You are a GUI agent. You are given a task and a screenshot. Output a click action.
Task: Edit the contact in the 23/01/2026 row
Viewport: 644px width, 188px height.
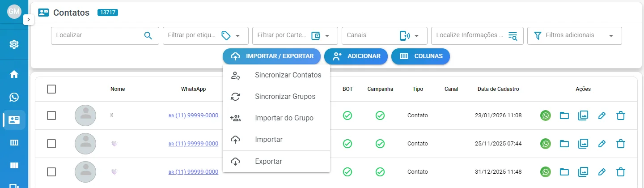(602, 115)
